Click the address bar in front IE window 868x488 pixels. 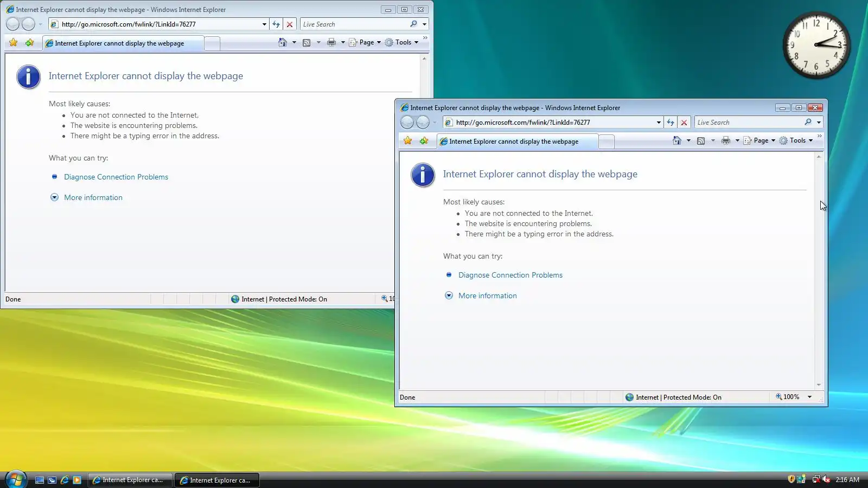coord(553,123)
